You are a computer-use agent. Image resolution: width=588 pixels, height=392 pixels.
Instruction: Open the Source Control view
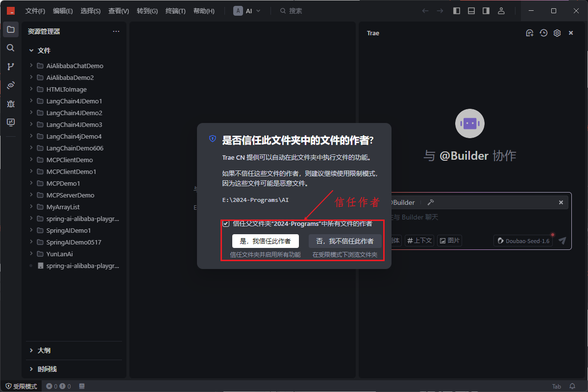(x=11, y=67)
